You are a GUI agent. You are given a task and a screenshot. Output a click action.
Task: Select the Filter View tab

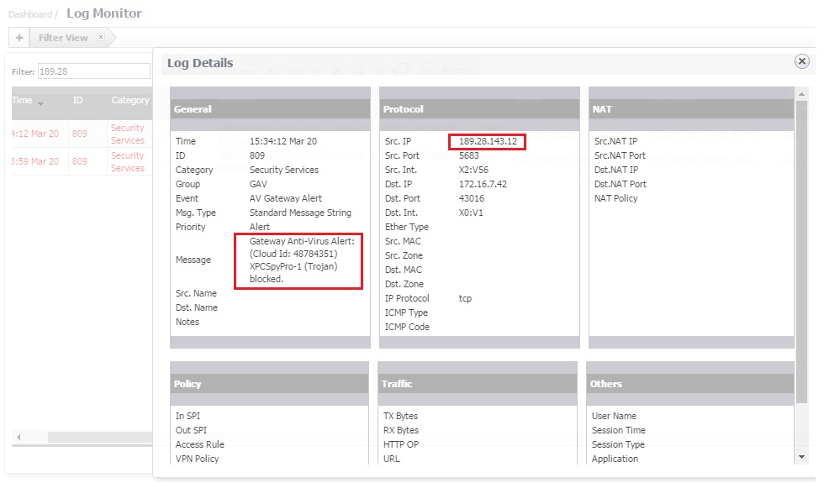[63, 38]
